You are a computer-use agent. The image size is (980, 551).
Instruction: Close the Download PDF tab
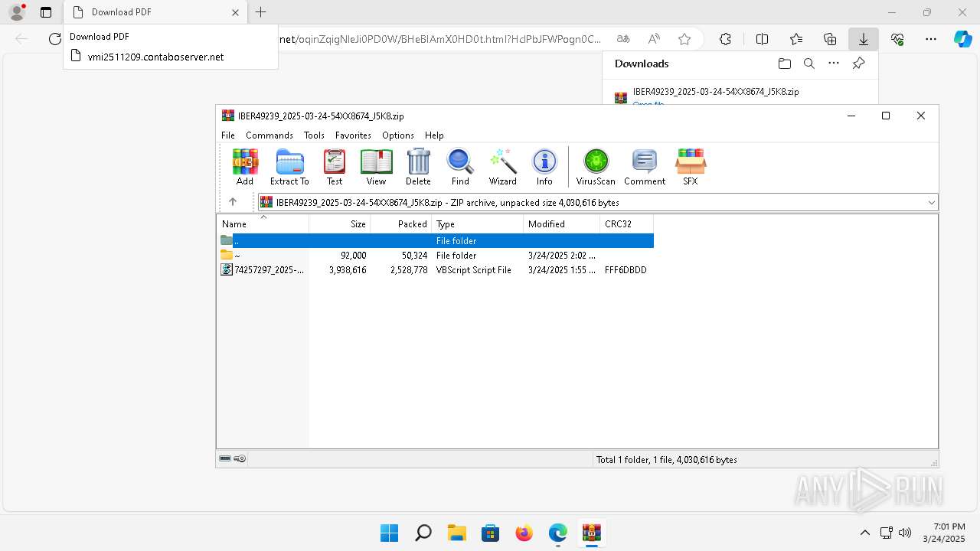point(235,12)
